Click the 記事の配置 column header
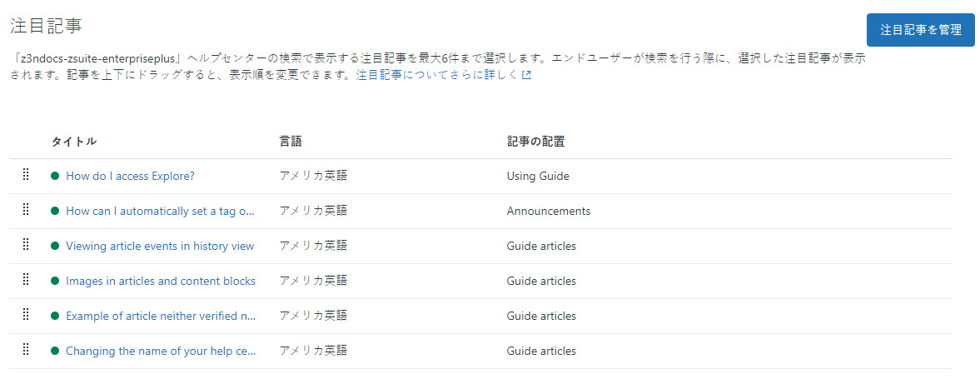The image size is (980, 379). pyautogui.click(x=535, y=142)
